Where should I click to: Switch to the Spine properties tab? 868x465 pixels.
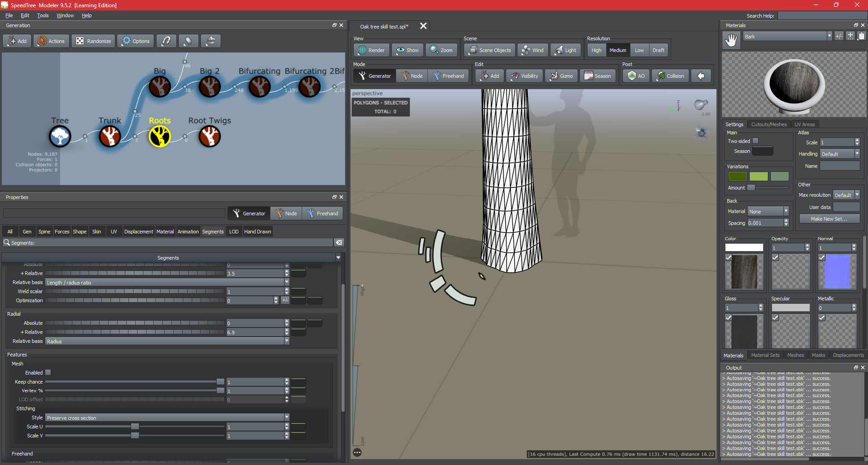point(44,232)
